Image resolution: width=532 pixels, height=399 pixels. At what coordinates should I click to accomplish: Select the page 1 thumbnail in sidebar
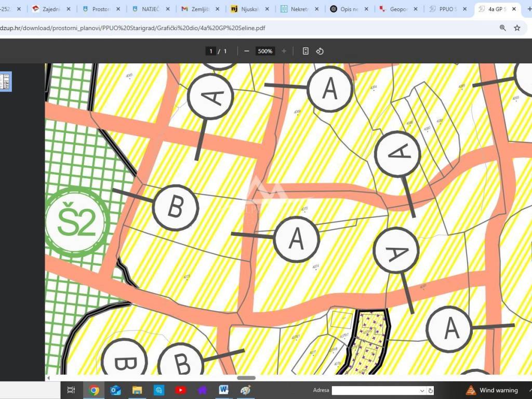click(x=5, y=82)
